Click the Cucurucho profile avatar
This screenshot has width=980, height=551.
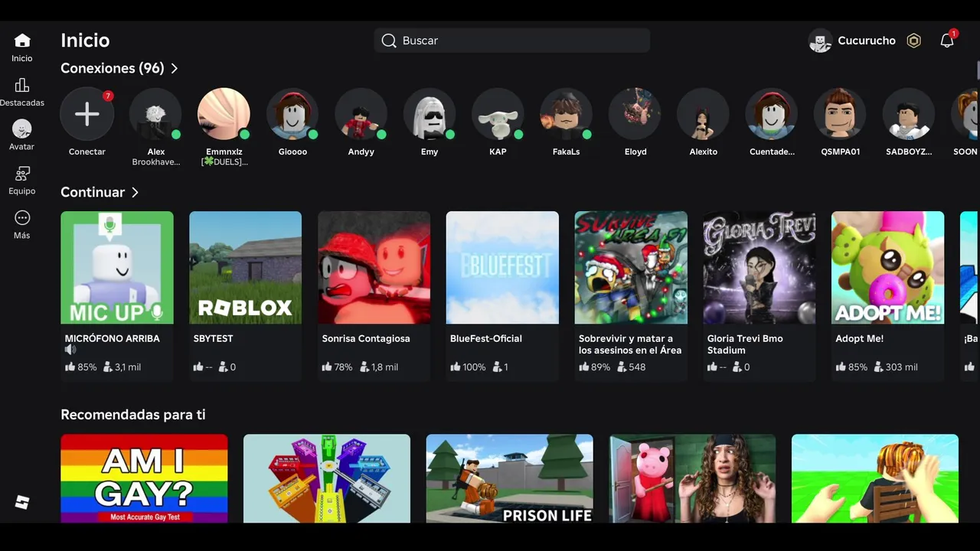(820, 41)
